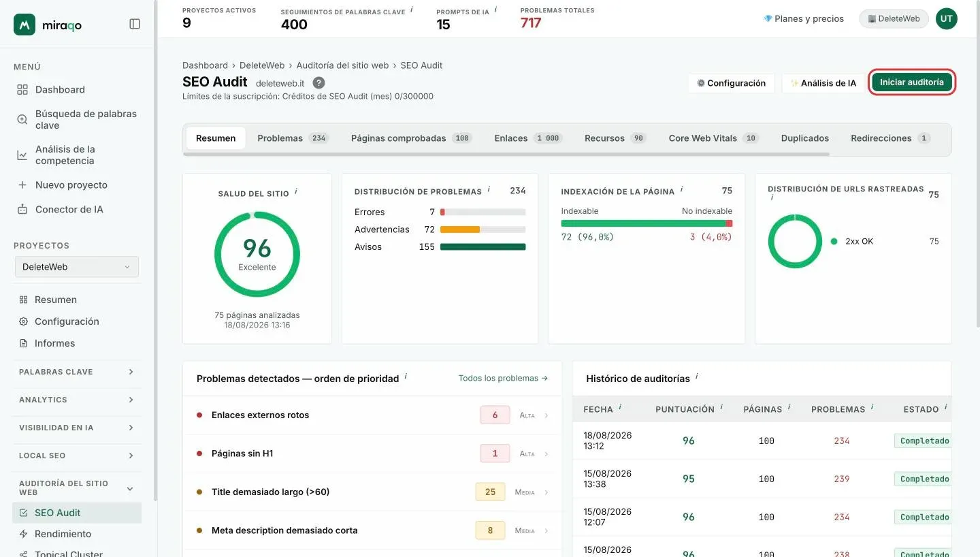Open the DeleteWeb project dropdown
This screenshot has width=980, height=557.
pyautogui.click(x=77, y=267)
